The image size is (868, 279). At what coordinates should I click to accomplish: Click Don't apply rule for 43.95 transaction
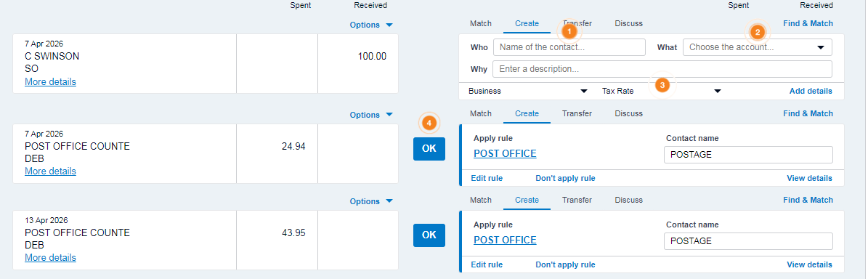click(x=565, y=264)
